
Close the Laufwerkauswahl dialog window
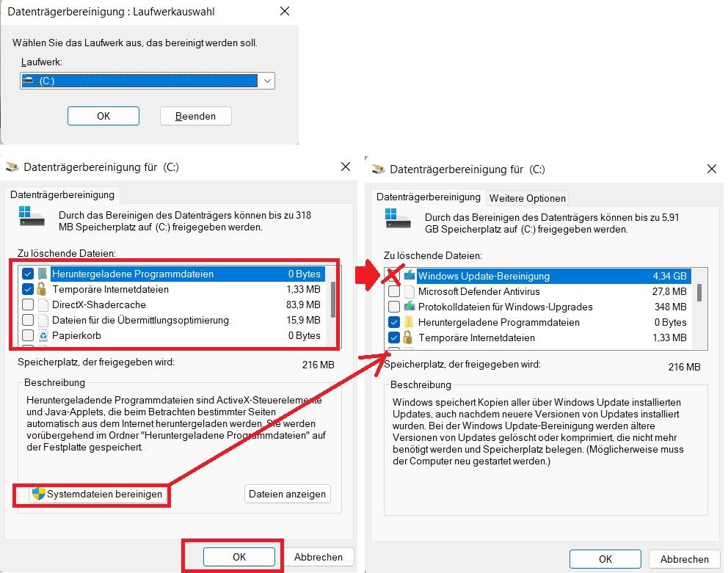tap(285, 11)
